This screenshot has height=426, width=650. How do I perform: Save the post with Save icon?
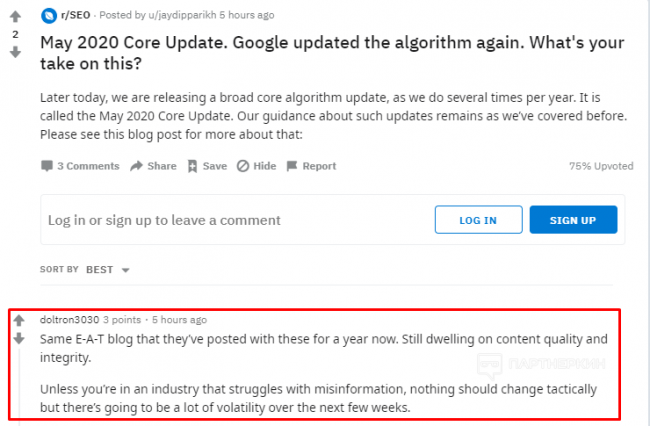pos(194,166)
